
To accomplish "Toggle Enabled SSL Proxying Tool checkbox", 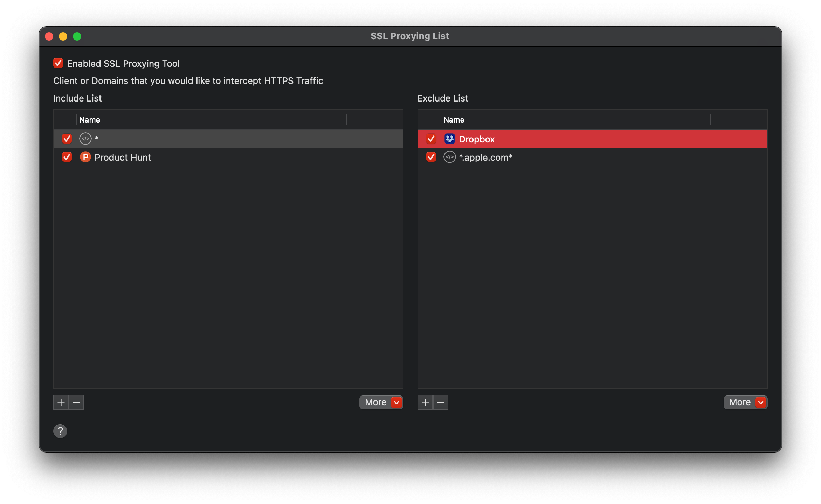I will coord(58,63).
